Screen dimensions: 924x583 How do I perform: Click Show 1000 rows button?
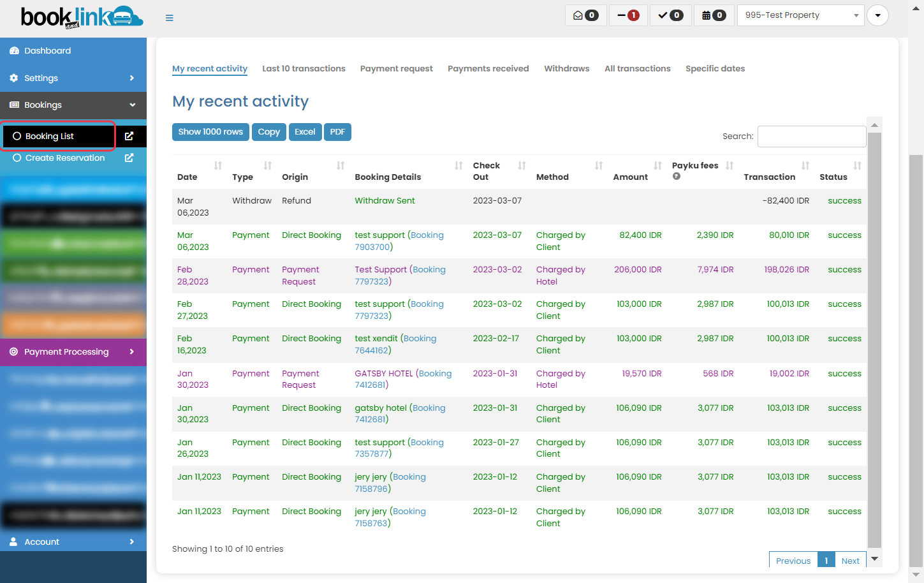point(211,131)
